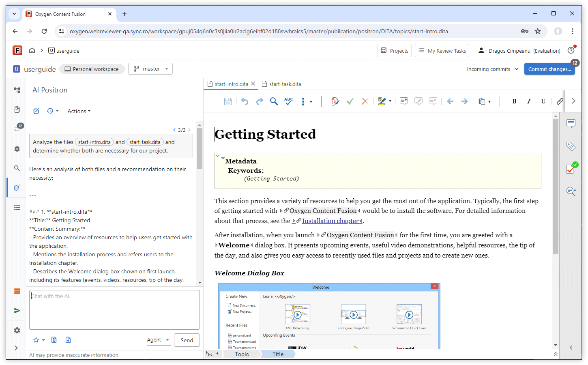588x365 pixels.
Task: Click Commit changes button
Action: tap(549, 69)
